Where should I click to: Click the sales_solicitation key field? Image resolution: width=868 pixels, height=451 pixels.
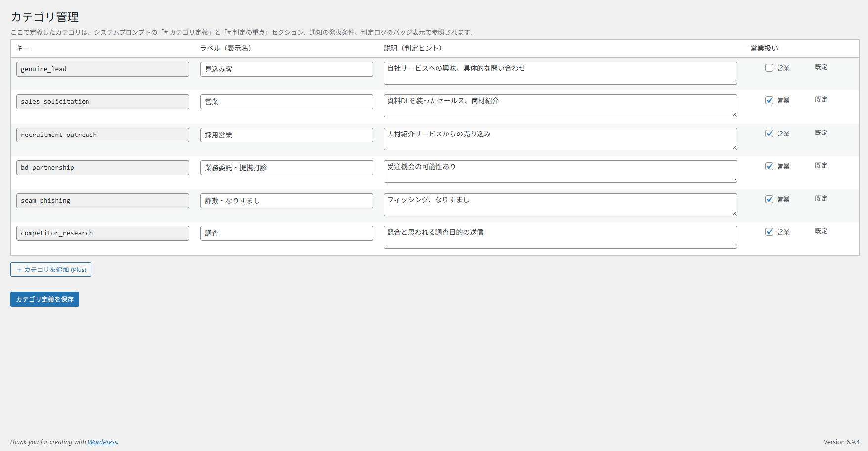coord(103,102)
